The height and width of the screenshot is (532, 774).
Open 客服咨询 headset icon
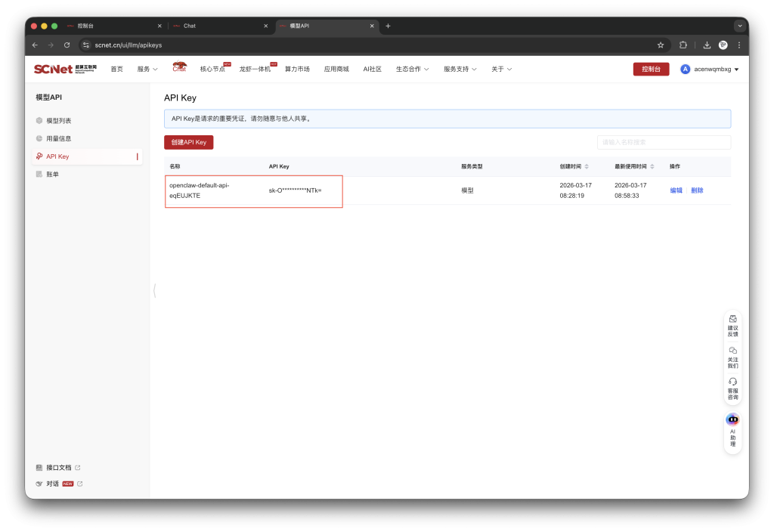pyautogui.click(x=732, y=382)
